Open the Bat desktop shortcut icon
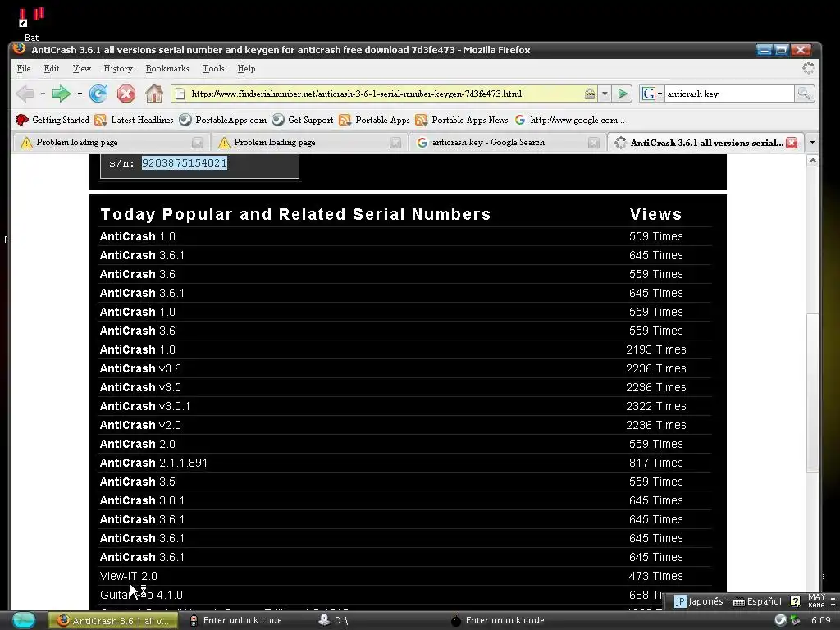The width and height of the screenshot is (840, 630). click(x=31, y=24)
